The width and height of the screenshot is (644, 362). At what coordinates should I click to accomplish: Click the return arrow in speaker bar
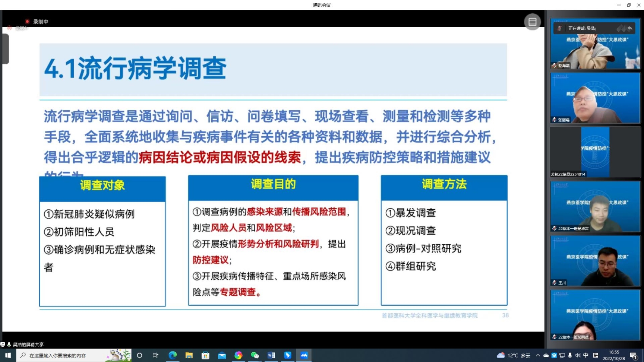(630, 28)
